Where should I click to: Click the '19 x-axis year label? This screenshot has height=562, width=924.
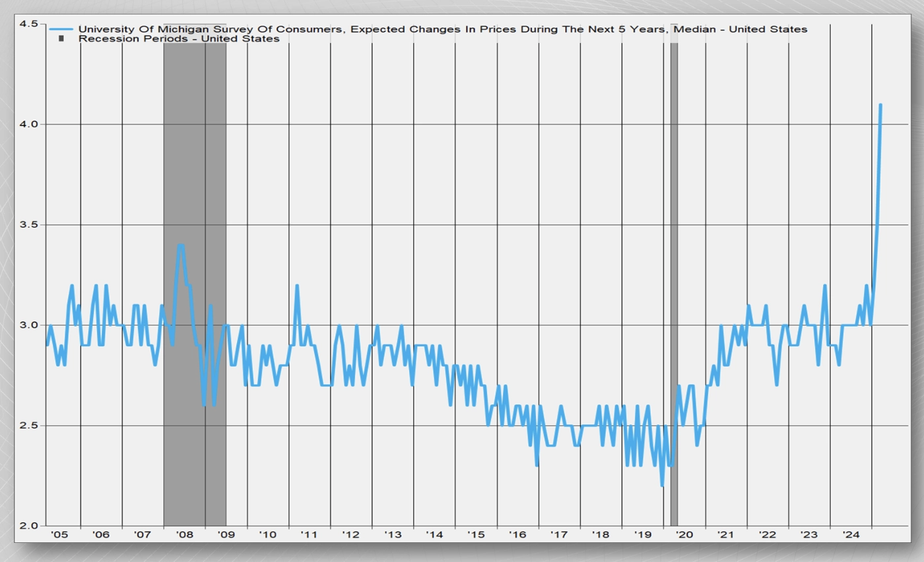pos(642,535)
